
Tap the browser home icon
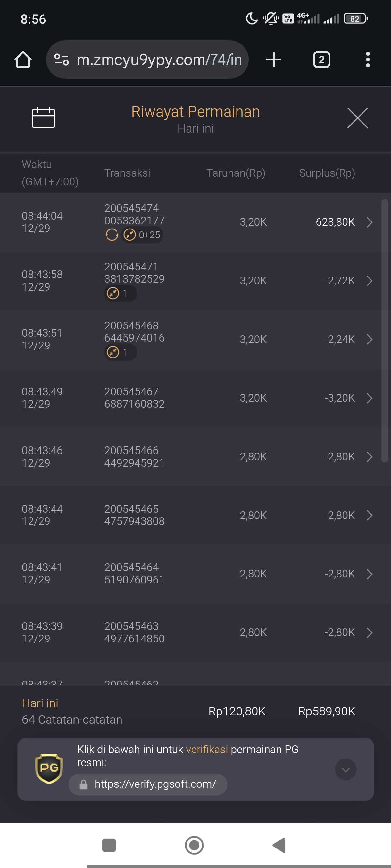pyautogui.click(x=23, y=60)
